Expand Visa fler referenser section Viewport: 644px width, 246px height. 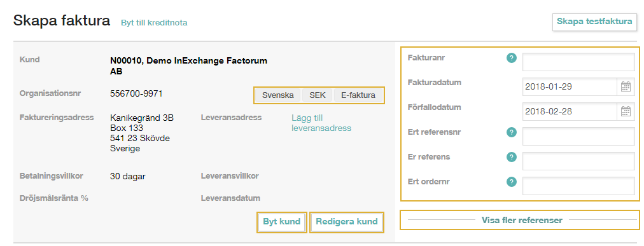[522, 220]
